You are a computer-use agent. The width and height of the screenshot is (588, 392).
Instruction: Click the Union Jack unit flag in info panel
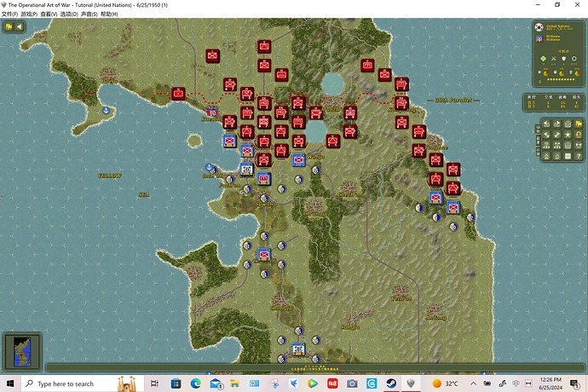pos(539,38)
